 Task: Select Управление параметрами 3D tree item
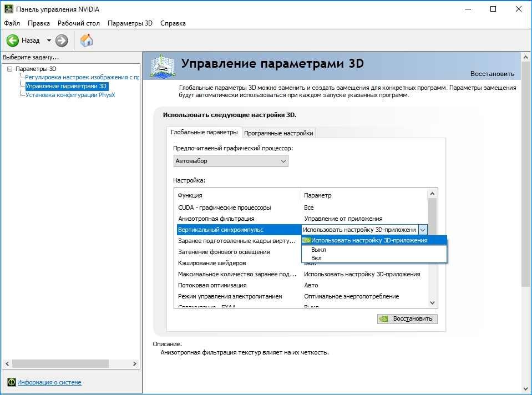67,86
